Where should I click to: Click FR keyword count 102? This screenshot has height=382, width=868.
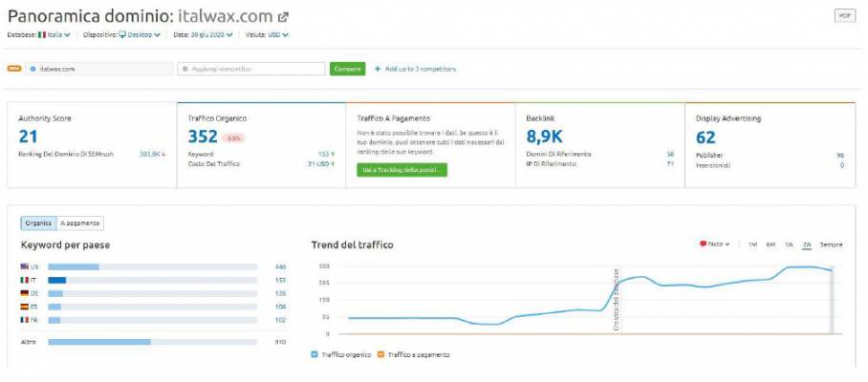pyautogui.click(x=280, y=320)
